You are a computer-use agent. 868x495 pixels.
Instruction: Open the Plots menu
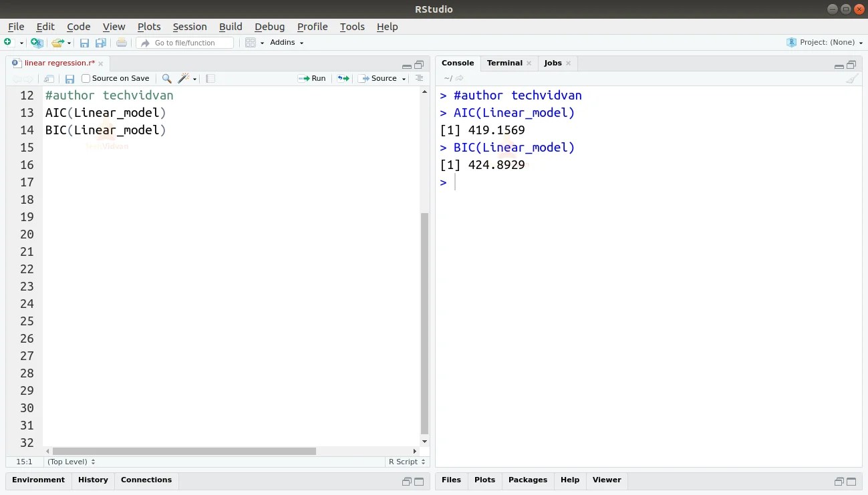(149, 27)
